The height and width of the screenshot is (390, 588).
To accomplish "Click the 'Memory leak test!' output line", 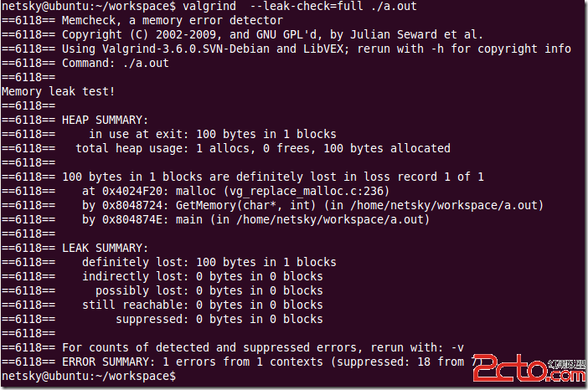I will 58,92.
